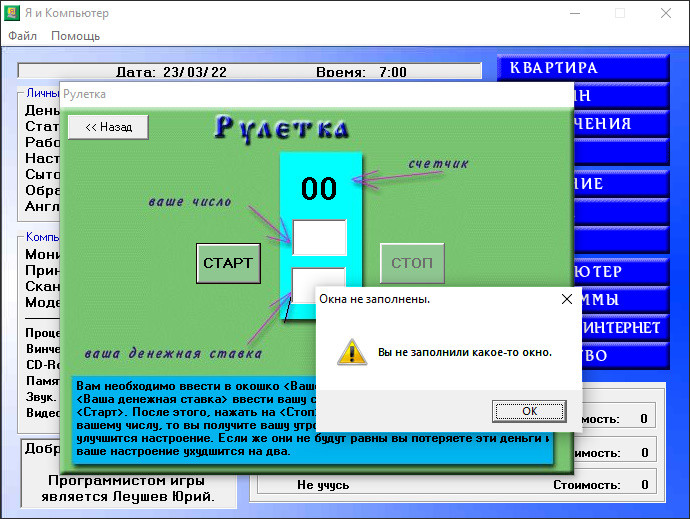Click the yellow warning triangle icon
The height and width of the screenshot is (519, 690).
point(352,352)
